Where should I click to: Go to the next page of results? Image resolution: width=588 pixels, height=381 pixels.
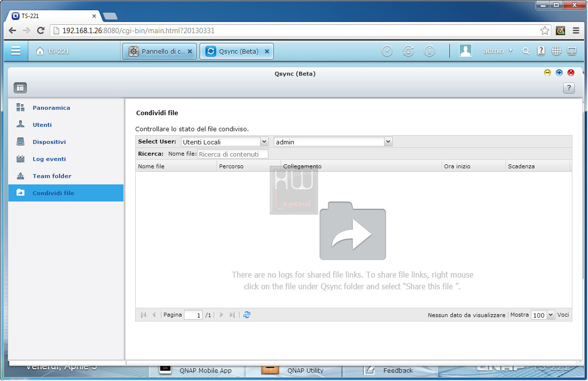point(221,315)
